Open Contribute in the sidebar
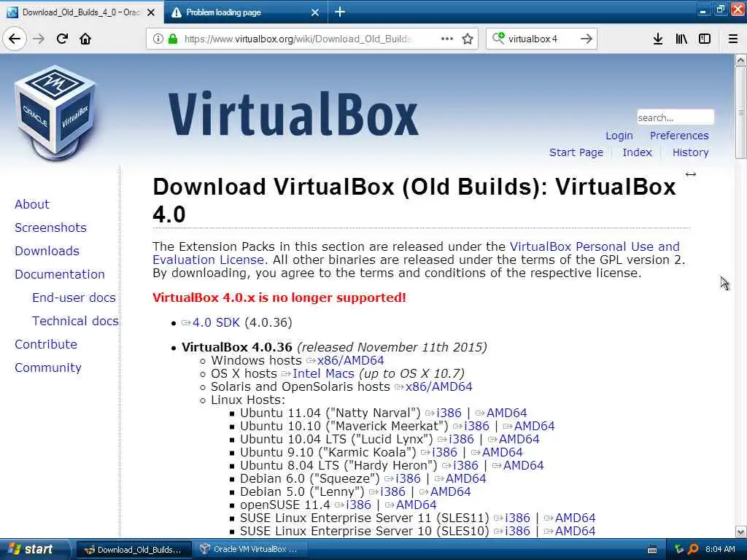747x560 pixels. pos(46,344)
